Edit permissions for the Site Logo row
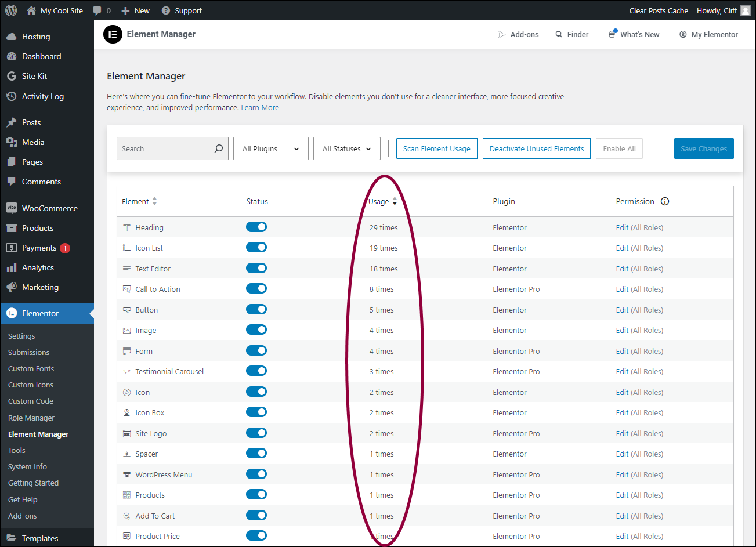Image resolution: width=756 pixels, height=547 pixels. click(x=622, y=433)
